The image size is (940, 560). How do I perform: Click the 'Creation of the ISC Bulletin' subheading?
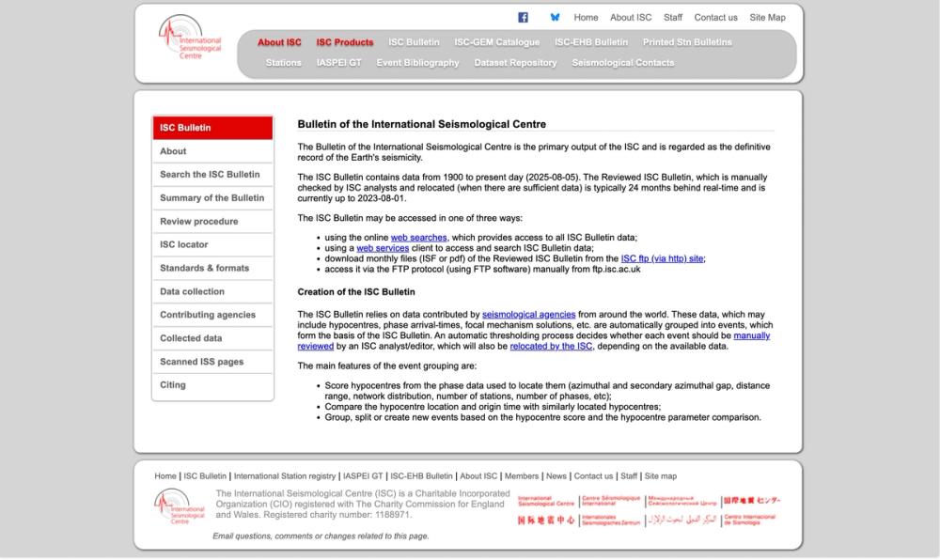point(356,291)
